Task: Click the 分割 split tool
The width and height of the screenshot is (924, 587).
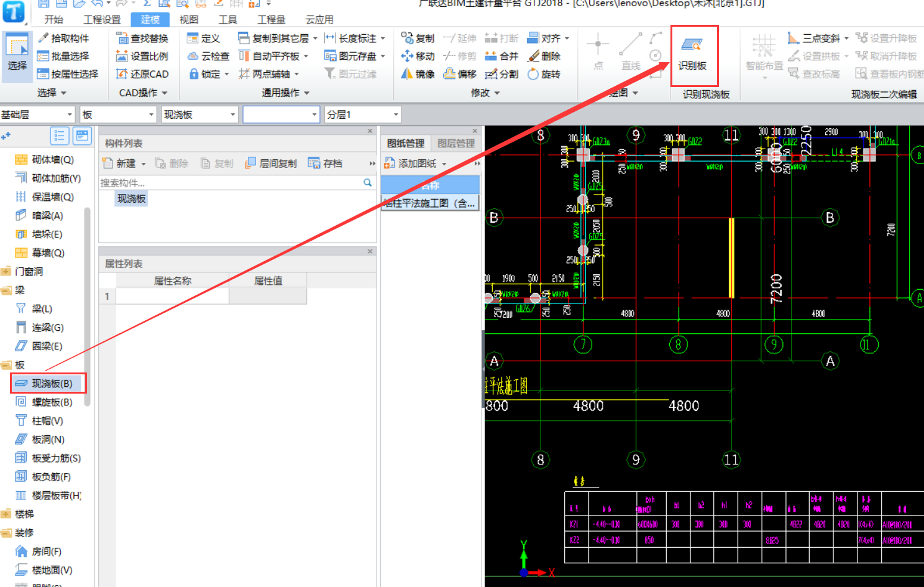Action: (501, 74)
